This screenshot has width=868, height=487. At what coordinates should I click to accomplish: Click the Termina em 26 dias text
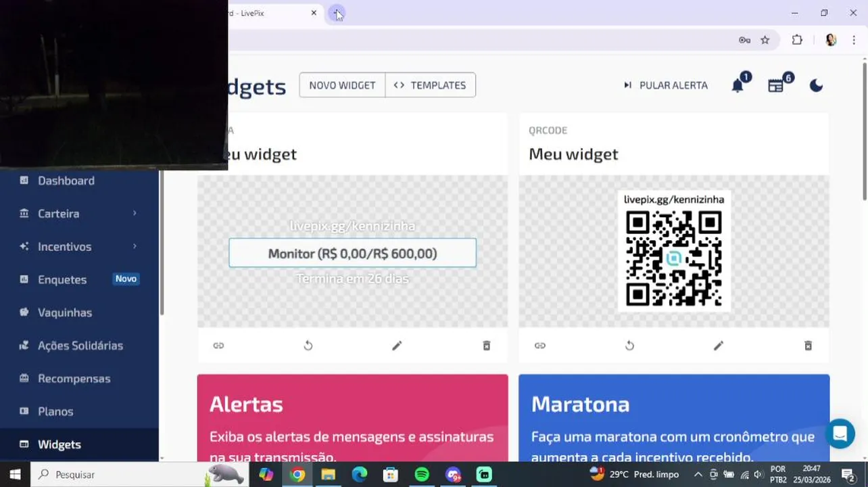click(352, 279)
